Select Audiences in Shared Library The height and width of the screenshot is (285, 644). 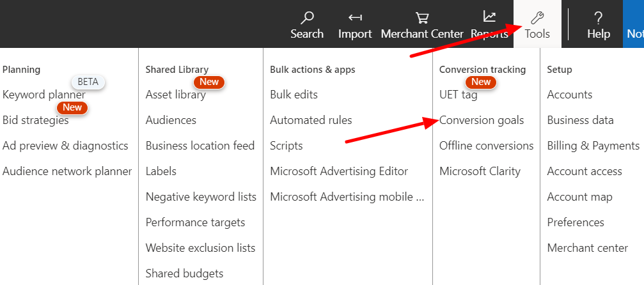[171, 120]
